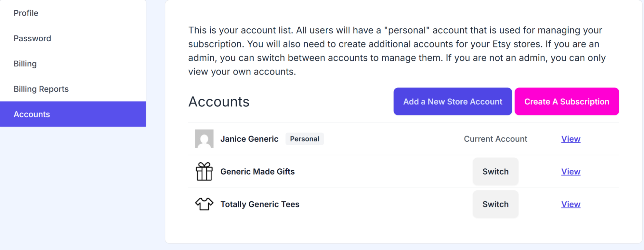Click the Current Account status text
This screenshot has width=644, height=250.
[x=495, y=139]
